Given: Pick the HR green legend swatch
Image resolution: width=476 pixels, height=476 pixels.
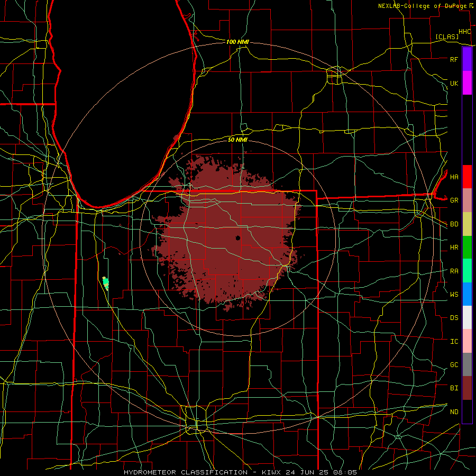Looking at the screenshot, I should pos(467,247).
